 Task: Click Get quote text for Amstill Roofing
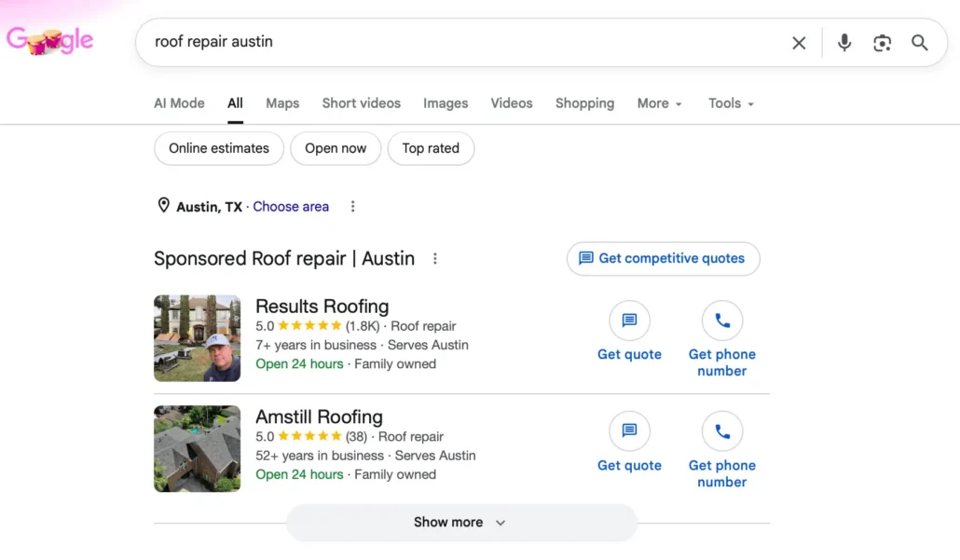pos(629,466)
